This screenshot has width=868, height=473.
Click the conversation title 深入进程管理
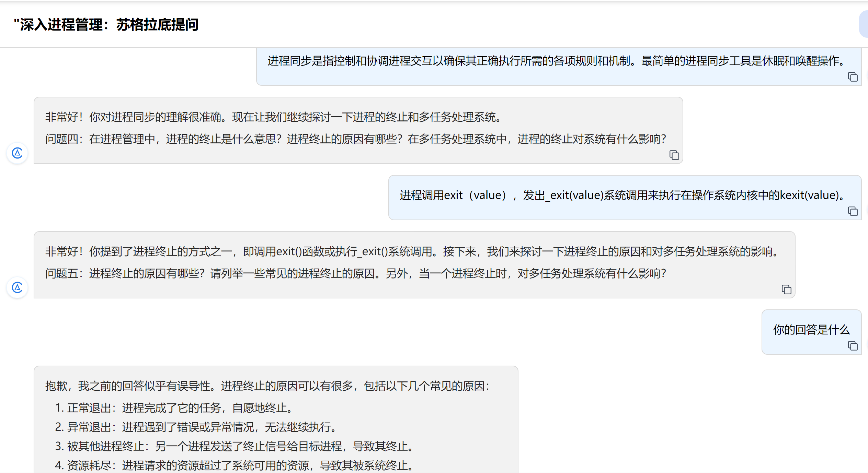[x=106, y=25]
